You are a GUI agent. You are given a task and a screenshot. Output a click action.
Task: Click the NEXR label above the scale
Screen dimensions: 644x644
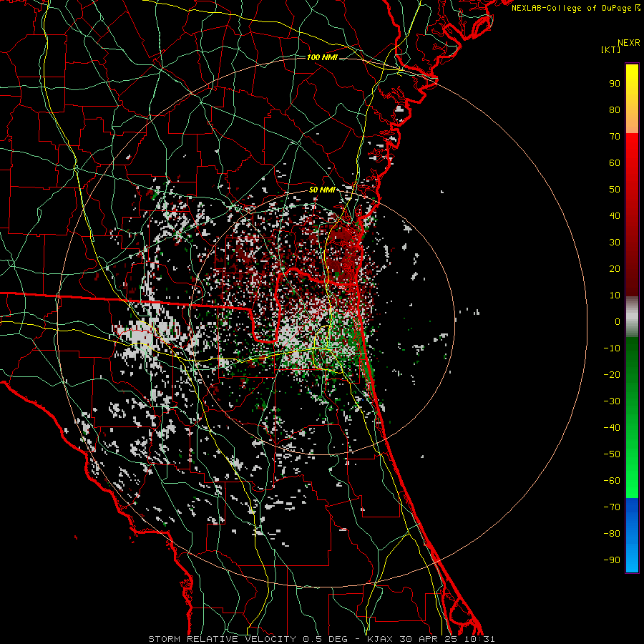tap(629, 43)
